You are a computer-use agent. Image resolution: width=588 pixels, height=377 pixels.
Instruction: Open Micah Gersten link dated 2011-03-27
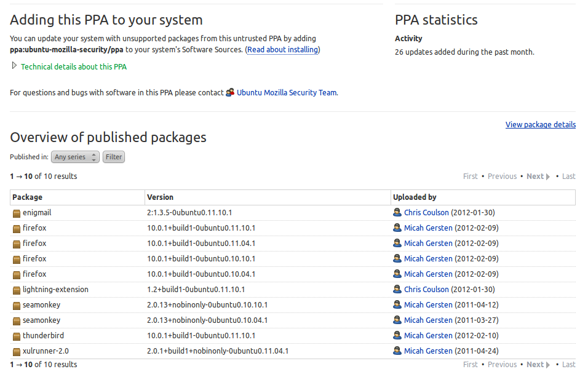[428, 320]
